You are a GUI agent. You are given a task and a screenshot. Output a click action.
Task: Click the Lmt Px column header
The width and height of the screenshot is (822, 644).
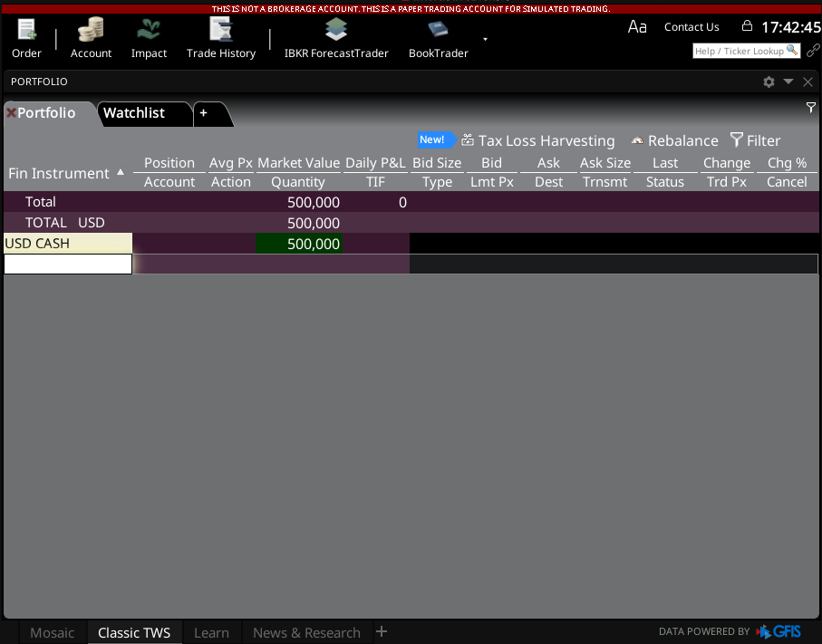point(492,182)
